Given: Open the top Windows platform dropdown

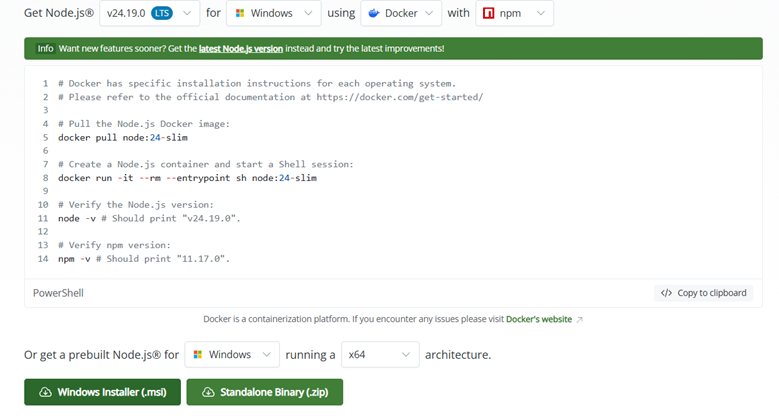Looking at the screenshot, I should [273, 13].
